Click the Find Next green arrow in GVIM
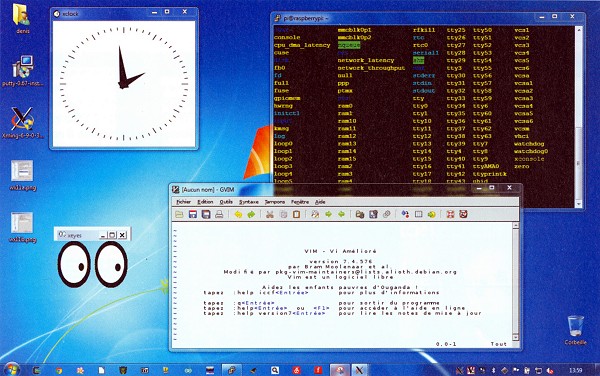Screen dimensions: 600x376 tap(328, 214)
